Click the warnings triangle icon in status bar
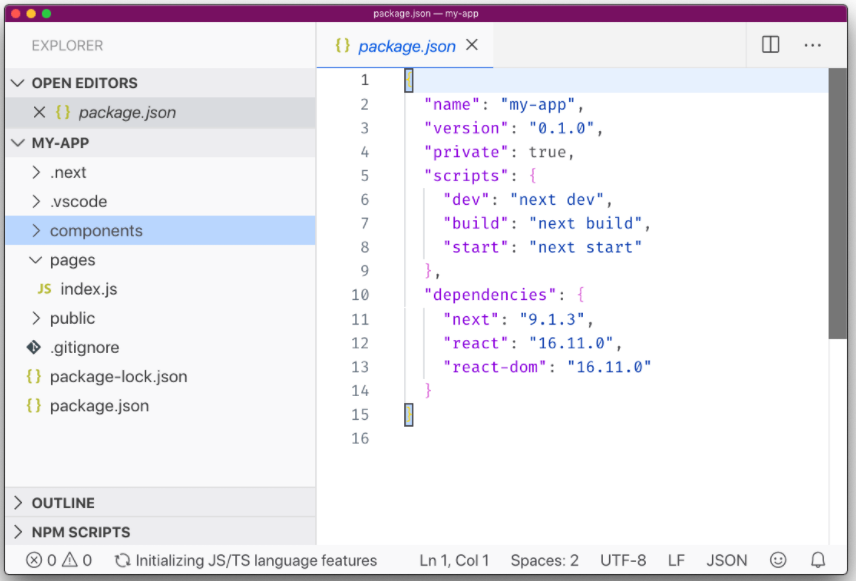The height and width of the screenshot is (581, 856). coord(70,560)
